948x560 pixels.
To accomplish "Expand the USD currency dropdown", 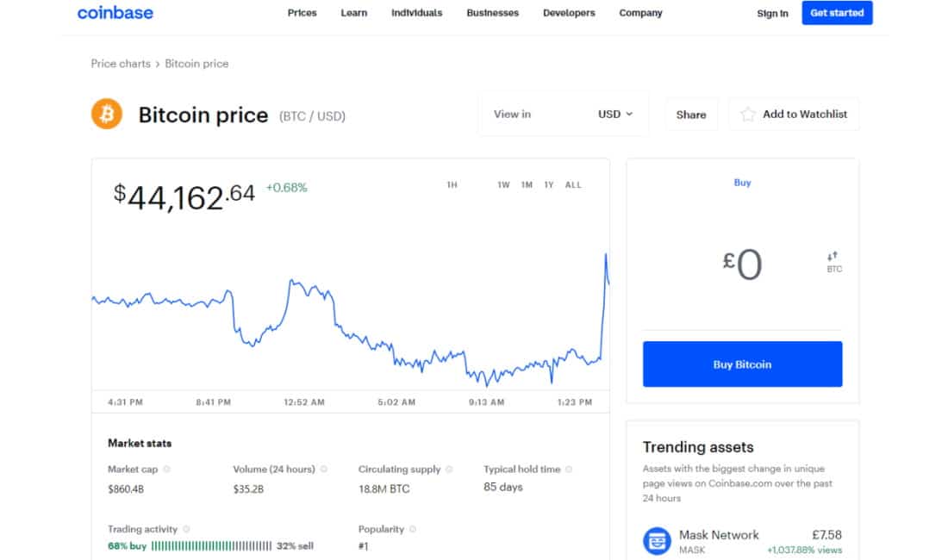I will [x=614, y=115].
